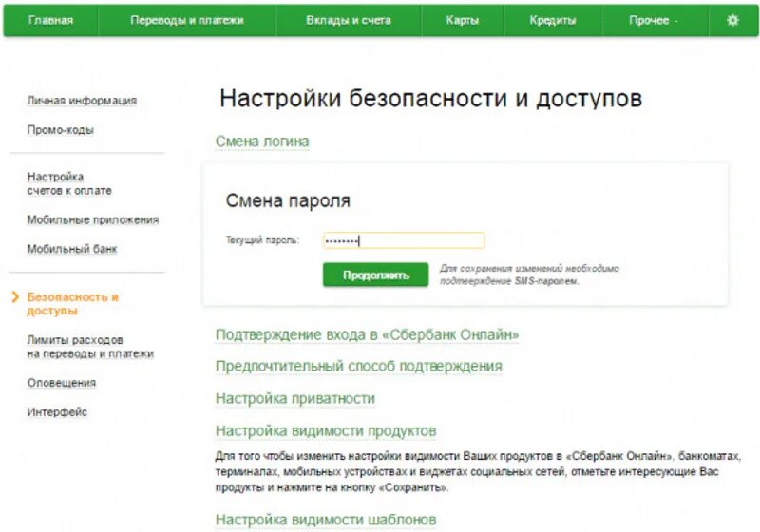Click the Настройки безопасности и доступов heading
The height and width of the screenshot is (532, 760).
pyautogui.click(x=431, y=99)
